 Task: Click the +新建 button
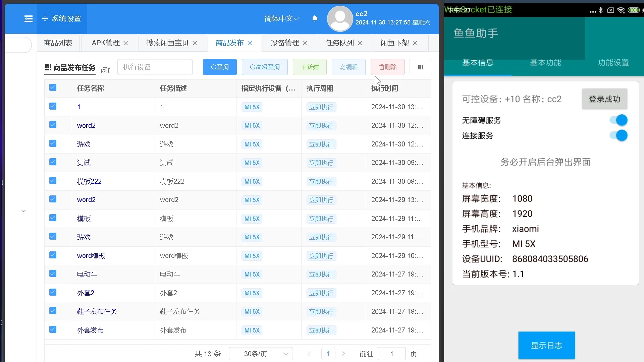click(x=310, y=67)
